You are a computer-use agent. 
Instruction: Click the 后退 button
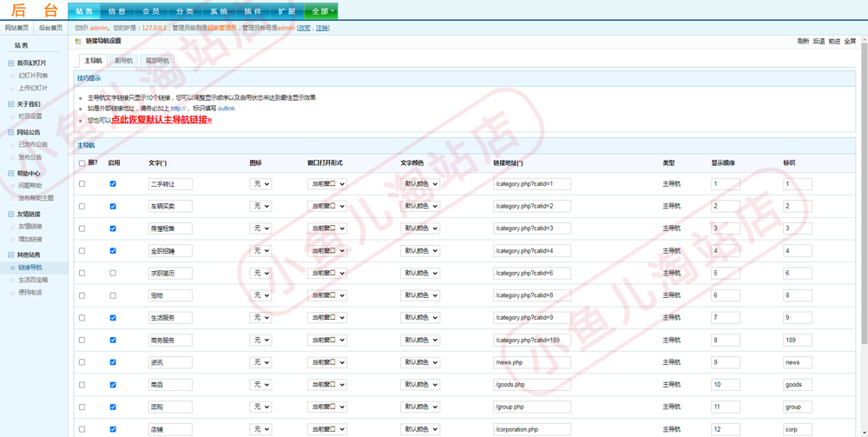(x=819, y=42)
